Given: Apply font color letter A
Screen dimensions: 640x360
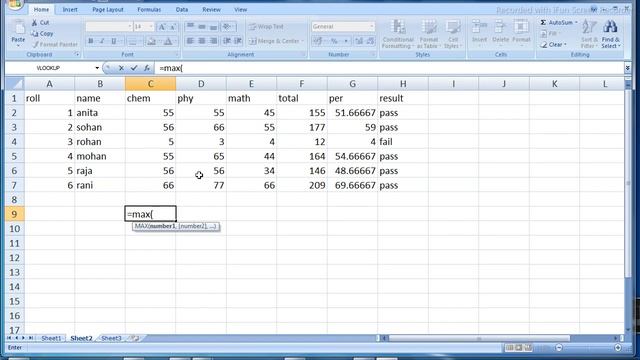Looking at the screenshot, I should [x=168, y=41].
